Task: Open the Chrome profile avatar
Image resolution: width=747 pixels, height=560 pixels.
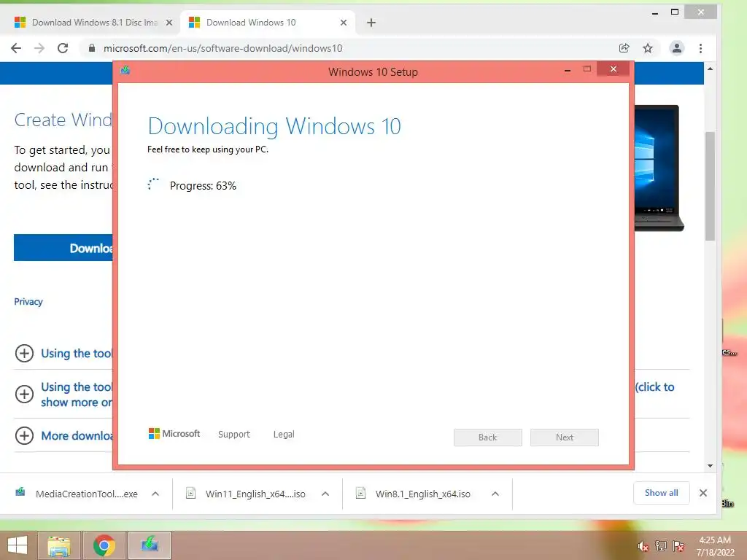Action: click(x=676, y=48)
